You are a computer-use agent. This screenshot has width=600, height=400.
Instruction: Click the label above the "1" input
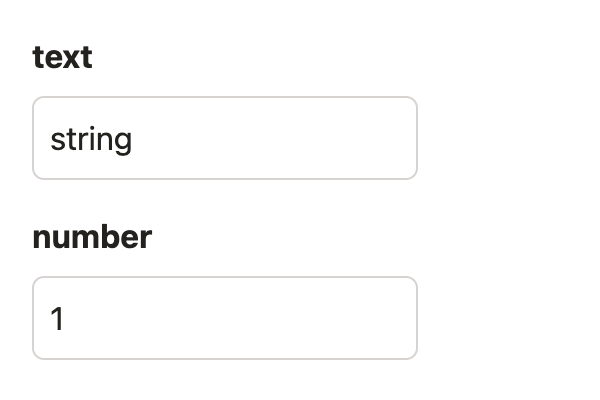pyautogui.click(x=92, y=238)
